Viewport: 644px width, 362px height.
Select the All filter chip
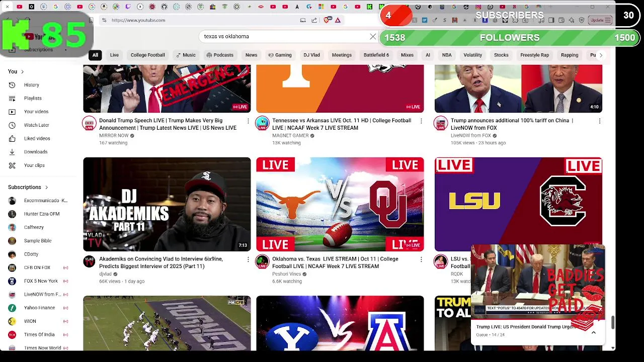(x=95, y=55)
